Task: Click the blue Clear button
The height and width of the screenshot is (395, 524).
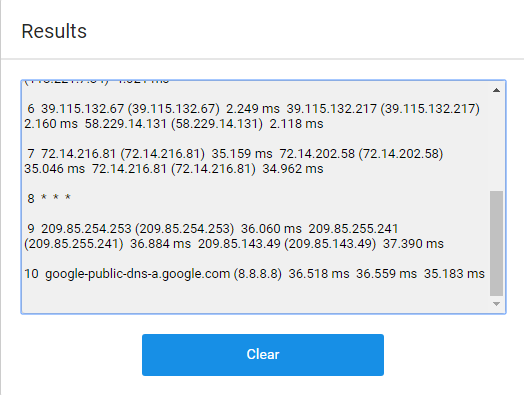Action: point(263,355)
